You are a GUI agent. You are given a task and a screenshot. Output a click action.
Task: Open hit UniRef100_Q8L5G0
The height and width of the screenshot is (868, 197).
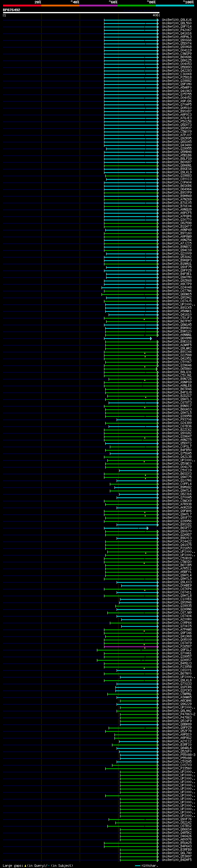[176, 23]
